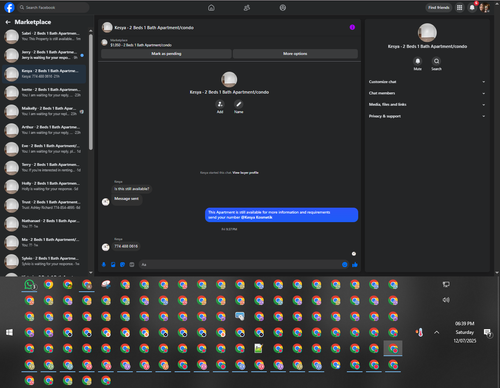
Task: Expand Media, files and links section
Action: [427, 104]
